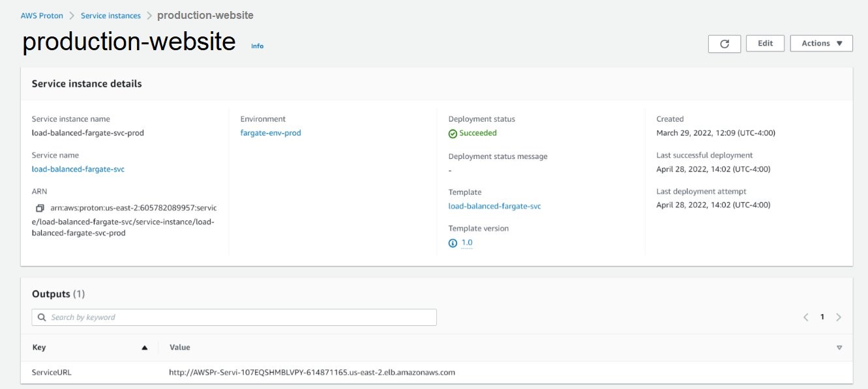Go to Service instances breadcrumb

coord(111,16)
